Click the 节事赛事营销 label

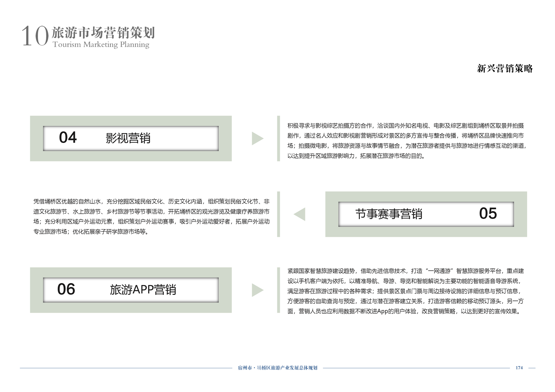389,214
